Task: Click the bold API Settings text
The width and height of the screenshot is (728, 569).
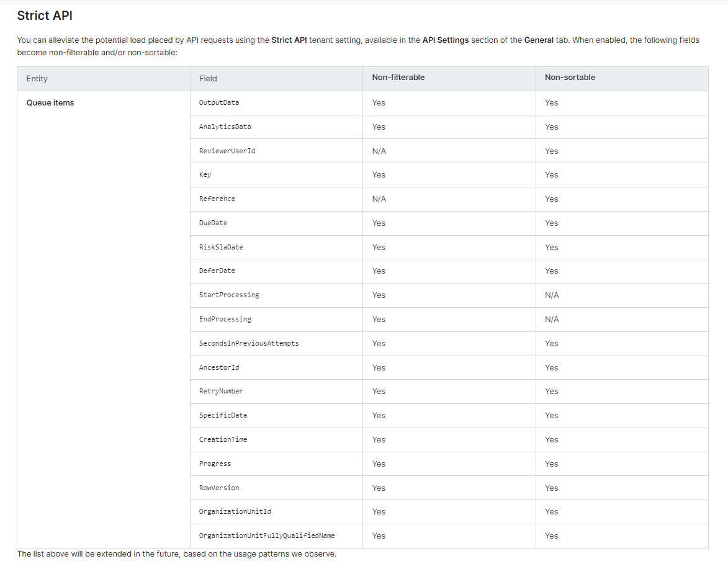Action: coord(445,40)
